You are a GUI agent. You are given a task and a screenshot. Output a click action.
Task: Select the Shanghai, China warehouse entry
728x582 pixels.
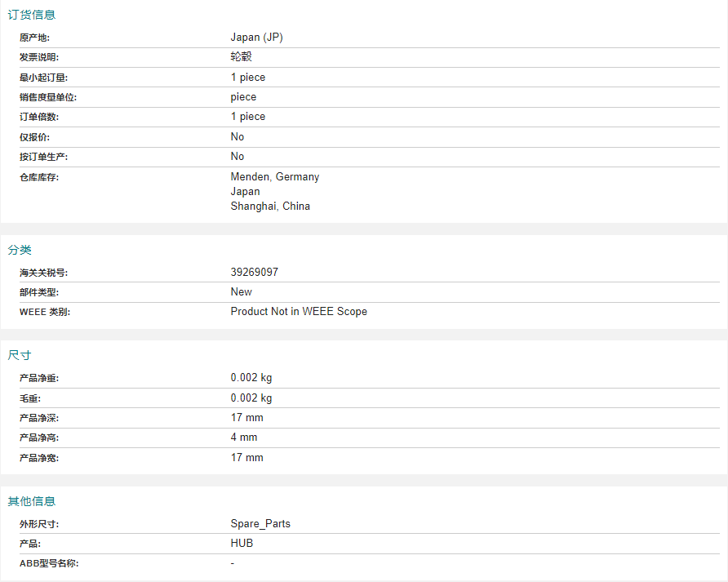(270, 207)
